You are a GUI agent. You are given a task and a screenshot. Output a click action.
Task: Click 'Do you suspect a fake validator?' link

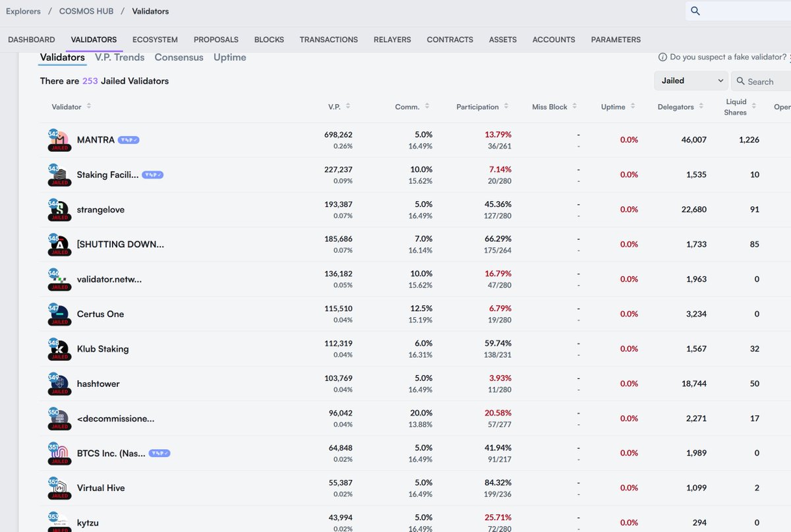728,57
